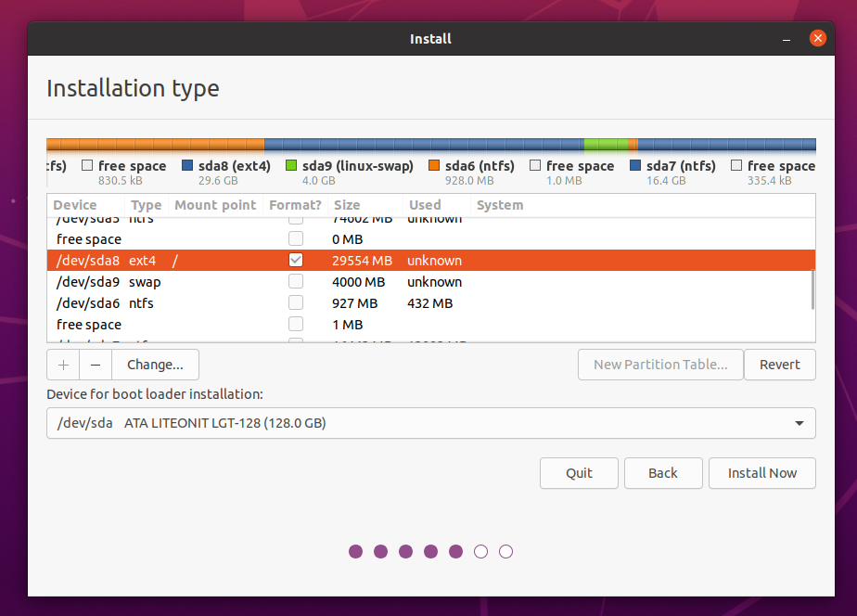Click the Type column header
The width and height of the screenshot is (857, 616).
tap(147, 205)
